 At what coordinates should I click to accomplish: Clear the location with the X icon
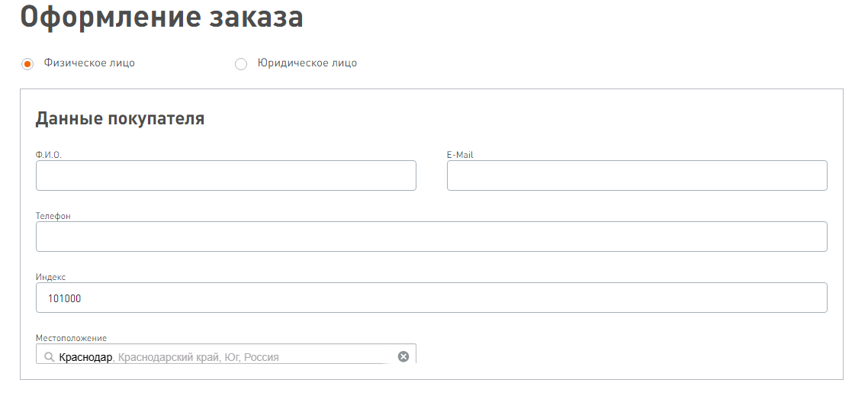tap(403, 356)
